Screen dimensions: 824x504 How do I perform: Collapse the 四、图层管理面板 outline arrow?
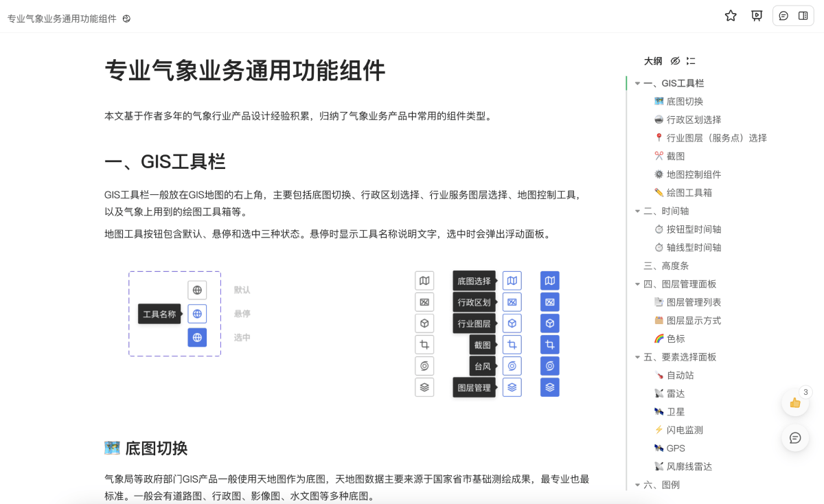point(637,284)
